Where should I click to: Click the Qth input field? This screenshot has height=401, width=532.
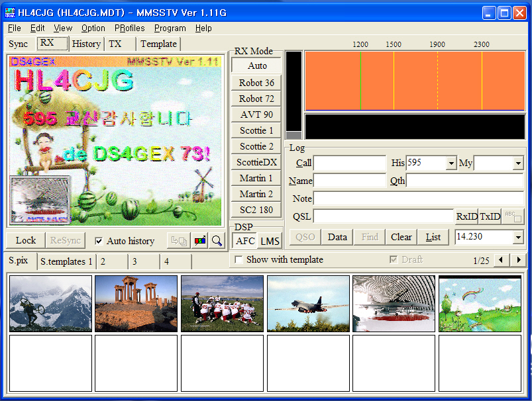click(x=465, y=181)
